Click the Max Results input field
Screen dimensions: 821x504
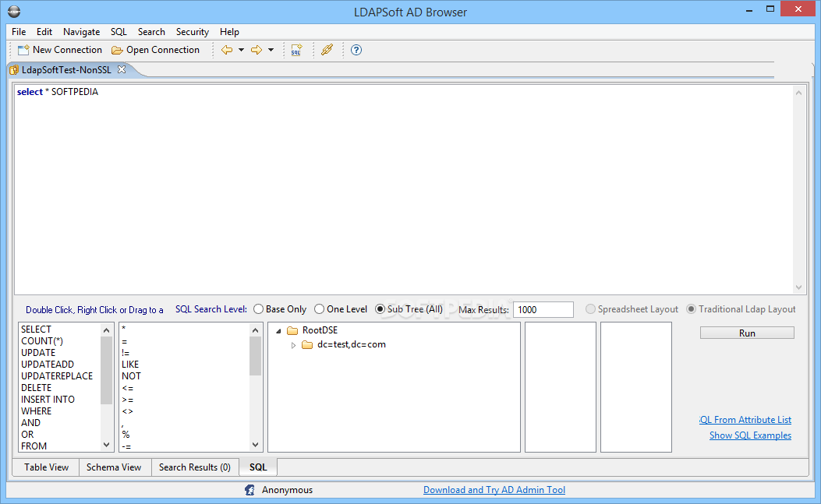pyautogui.click(x=543, y=310)
